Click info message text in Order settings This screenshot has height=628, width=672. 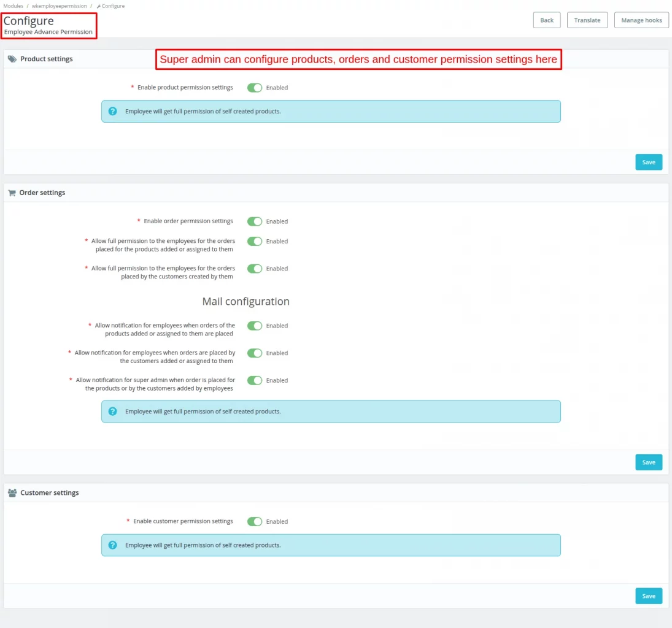point(203,412)
